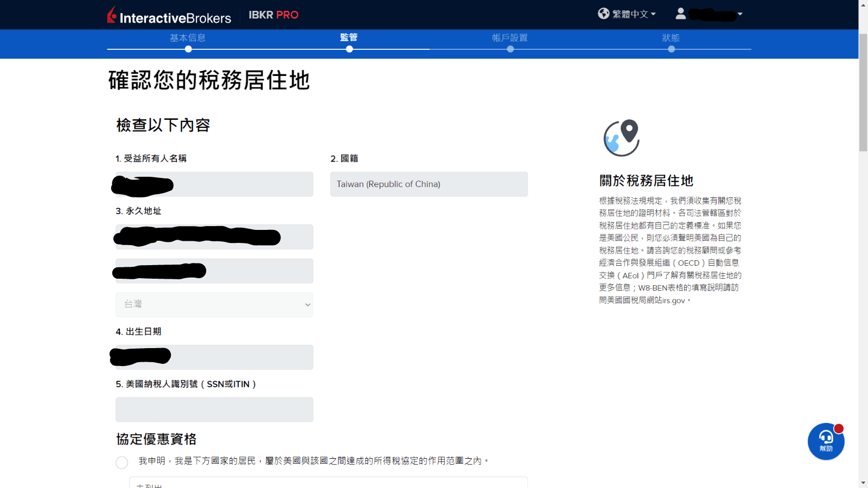Click the progress track between steps

pos(429,49)
